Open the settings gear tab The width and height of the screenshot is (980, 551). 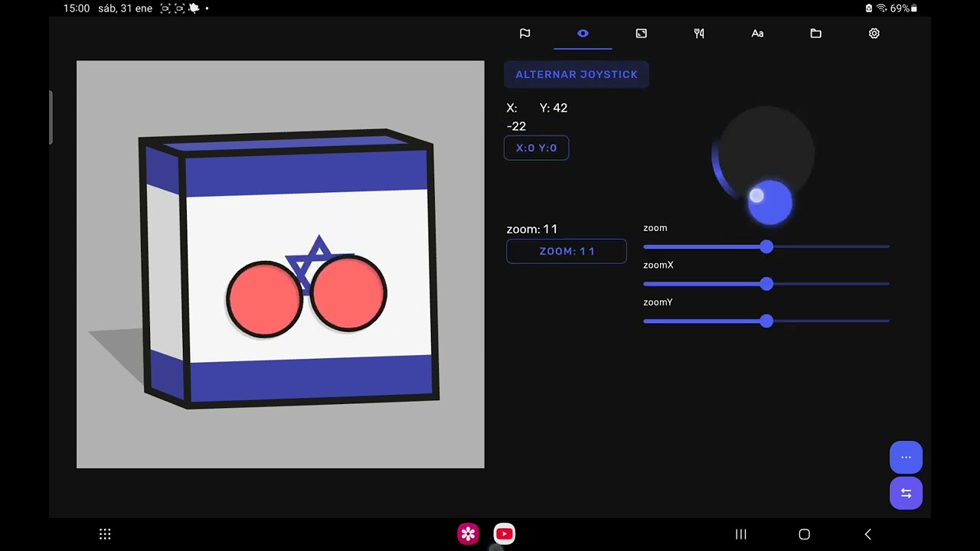point(874,34)
